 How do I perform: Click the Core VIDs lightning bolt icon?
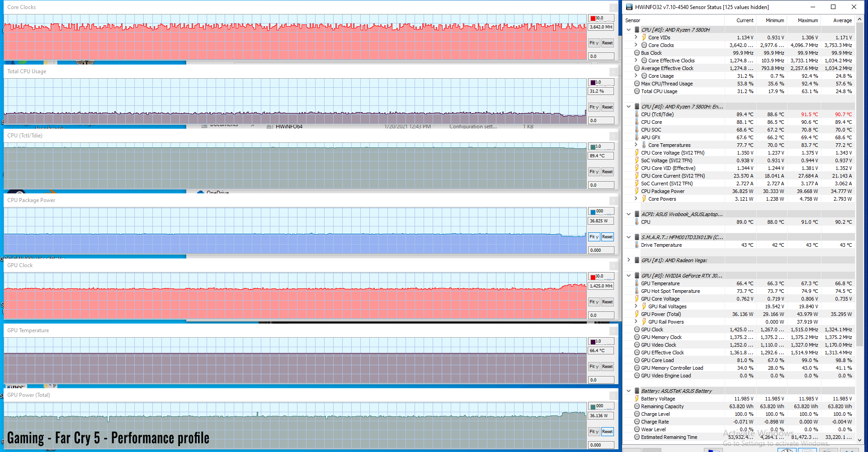click(x=644, y=38)
